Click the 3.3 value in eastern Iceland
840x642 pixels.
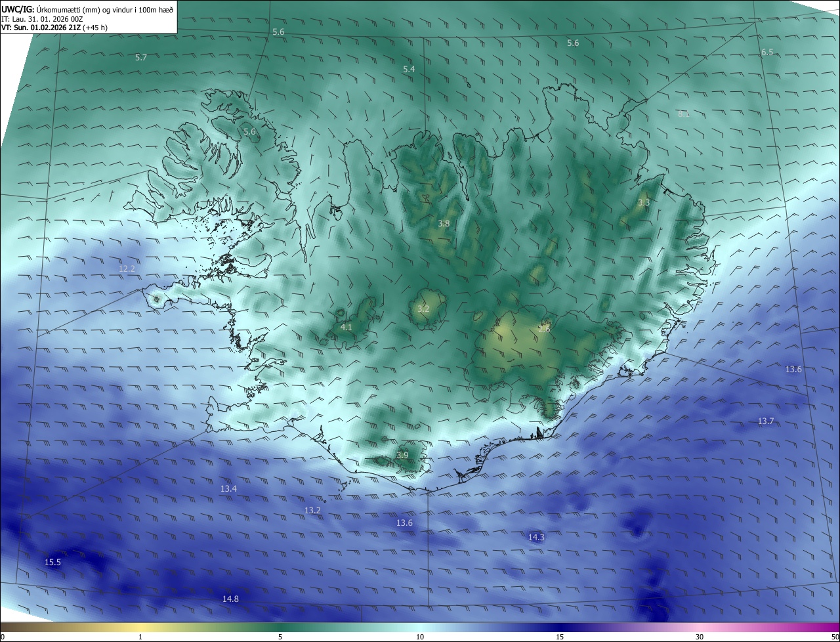[x=644, y=203]
